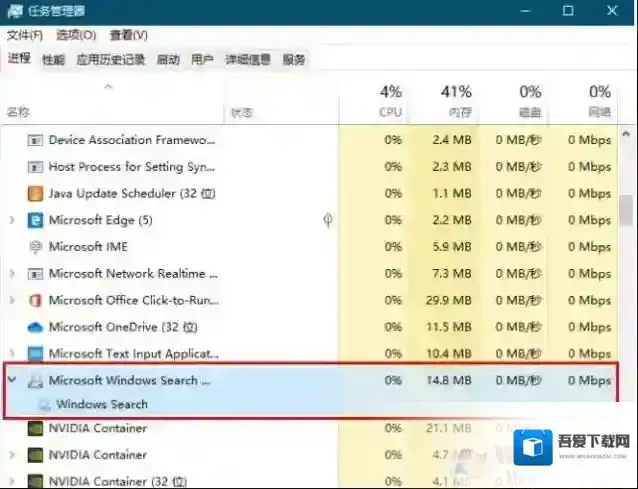The width and height of the screenshot is (638, 489).
Task: Click the Microsoft Text Input Application icon
Action: (35, 354)
